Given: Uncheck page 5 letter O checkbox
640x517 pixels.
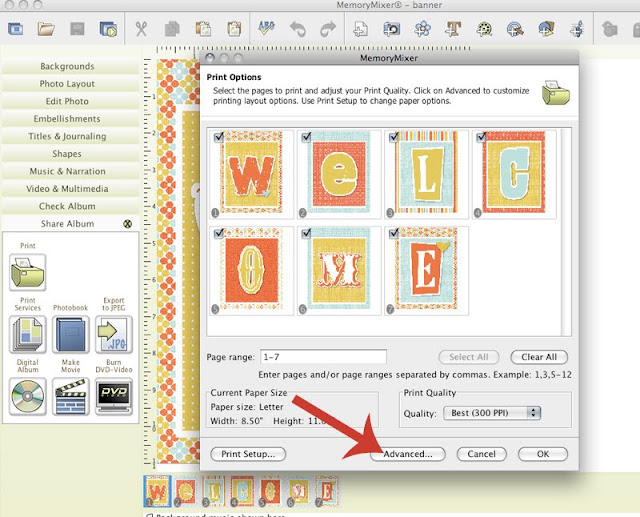Looking at the screenshot, I should 219,233.
